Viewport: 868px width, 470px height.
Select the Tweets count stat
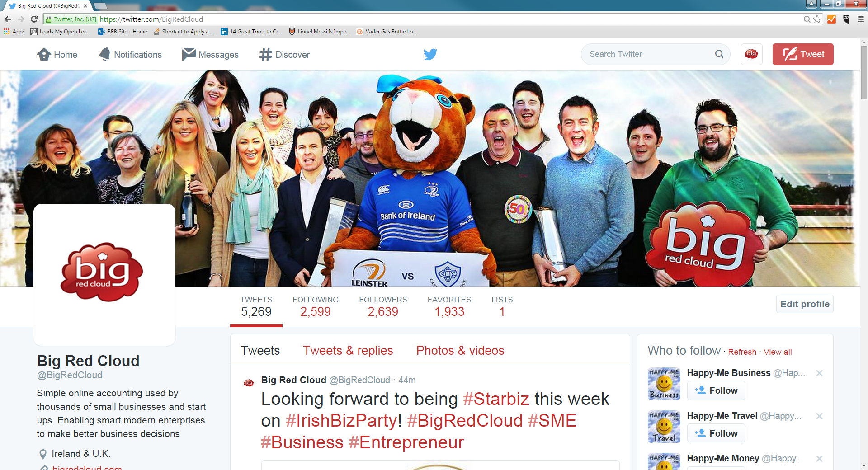coord(256,306)
